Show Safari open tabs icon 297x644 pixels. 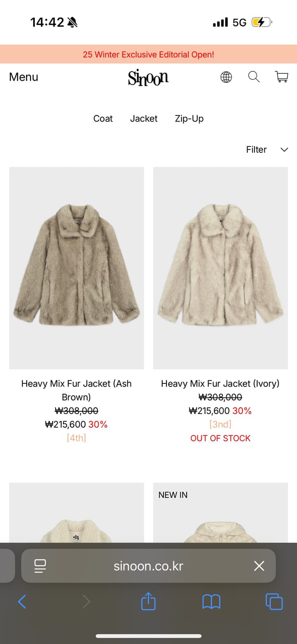pyautogui.click(x=274, y=601)
